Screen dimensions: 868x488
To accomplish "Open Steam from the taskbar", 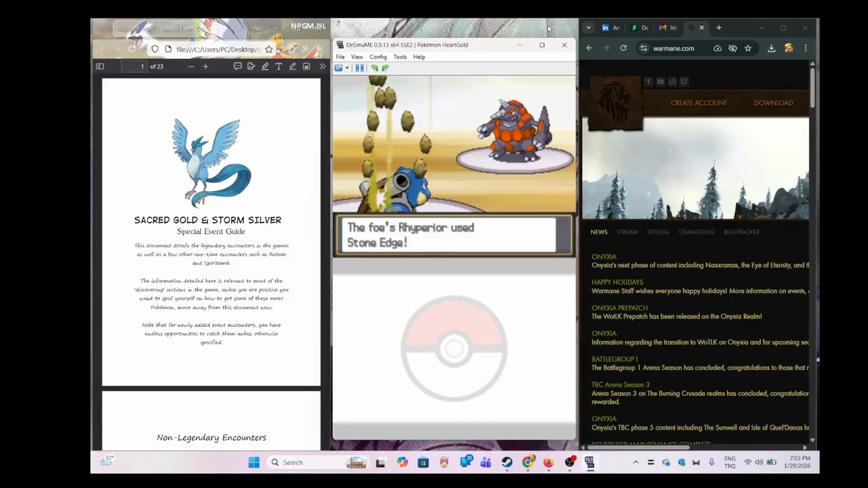I will 507,462.
